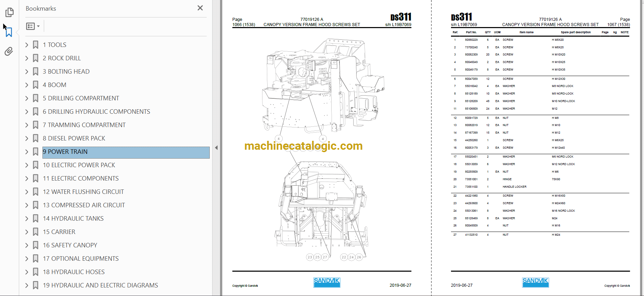Click the bookmark icon beside 4 BOOM

[36, 85]
